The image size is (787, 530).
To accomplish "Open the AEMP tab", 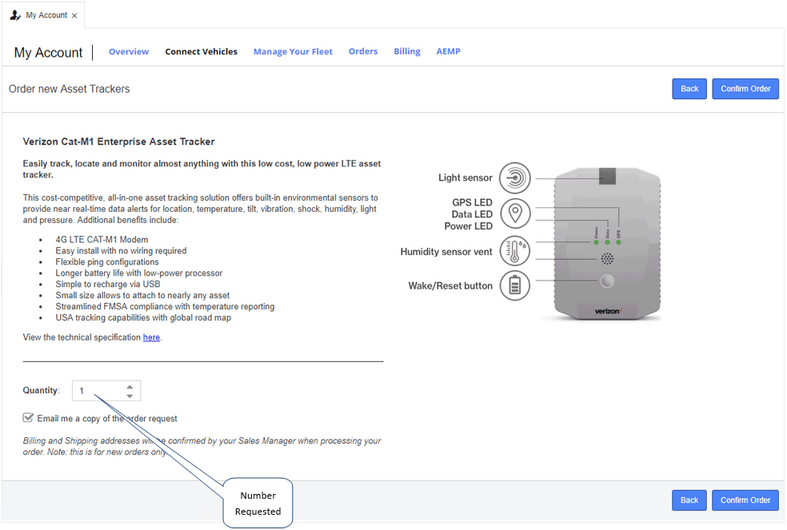I will coord(448,51).
